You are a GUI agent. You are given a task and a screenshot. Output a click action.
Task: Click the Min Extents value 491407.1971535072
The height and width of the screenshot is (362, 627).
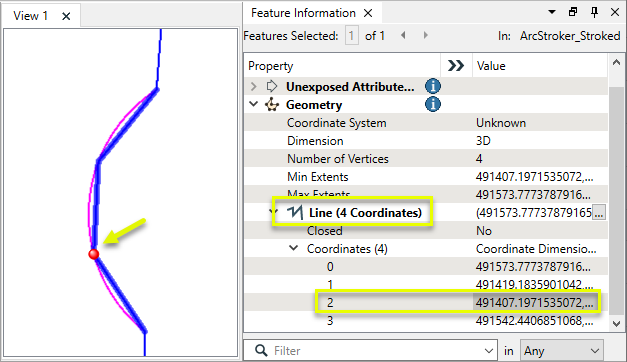(534, 177)
